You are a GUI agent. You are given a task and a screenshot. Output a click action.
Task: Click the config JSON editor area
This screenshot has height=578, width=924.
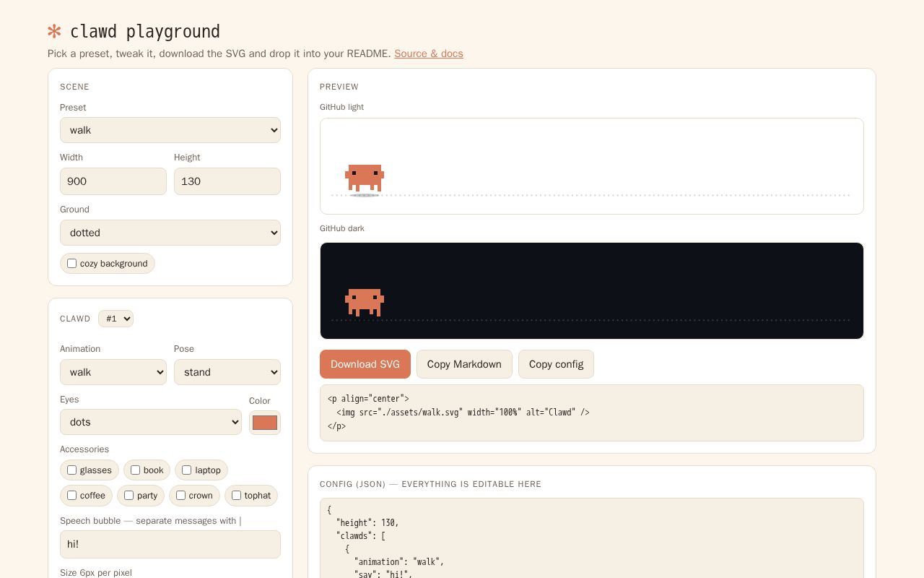[592, 538]
